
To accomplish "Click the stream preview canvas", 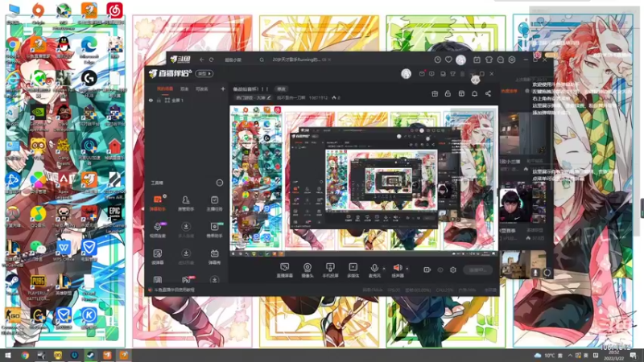I will [x=364, y=180].
